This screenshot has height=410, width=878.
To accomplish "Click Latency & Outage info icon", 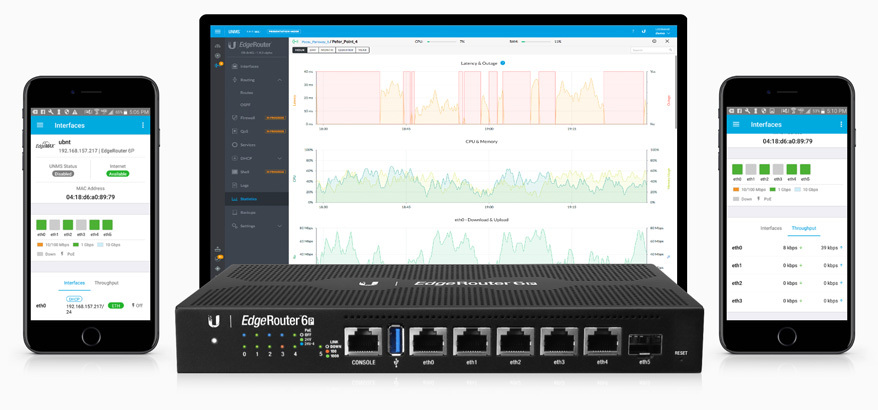I will 503,63.
